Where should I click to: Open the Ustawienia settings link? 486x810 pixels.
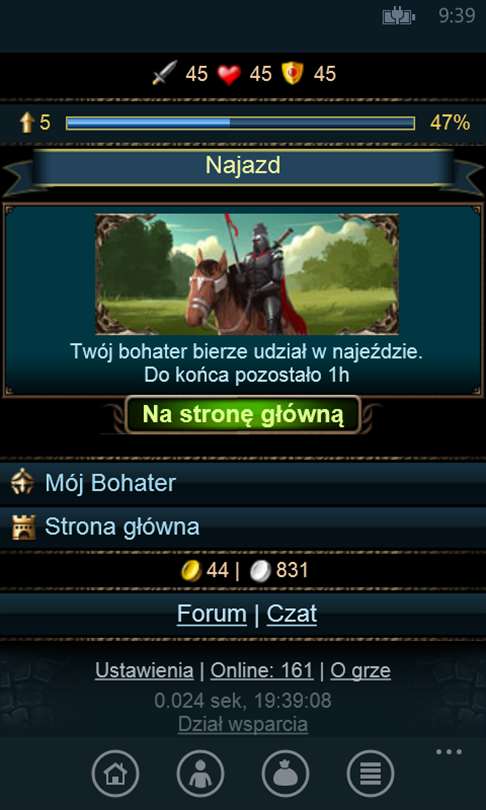pyautogui.click(x=144, y=671)
